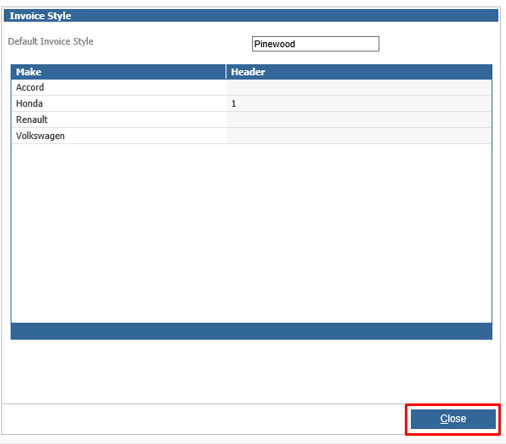Select the Renault make row

tap(251, 120)
